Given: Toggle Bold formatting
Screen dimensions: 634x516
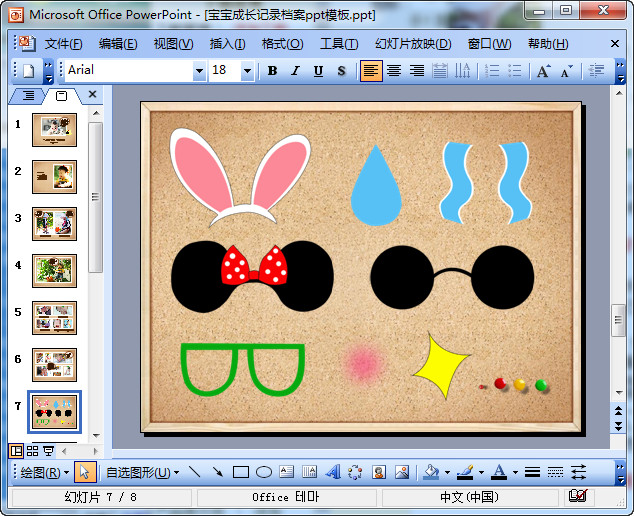Looking at the screenshot, I should click(273, 71).
